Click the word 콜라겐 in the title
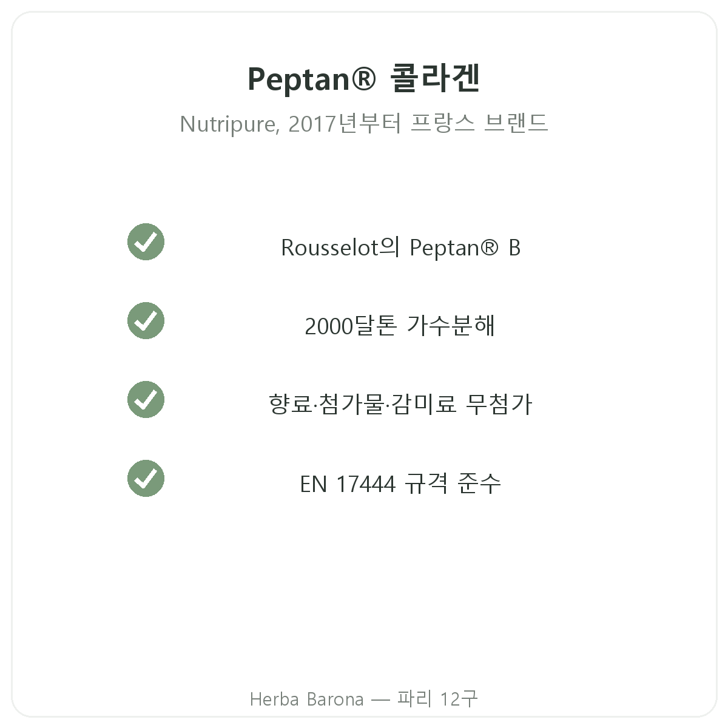Screen dimensions: 728x728 point(436,79)
